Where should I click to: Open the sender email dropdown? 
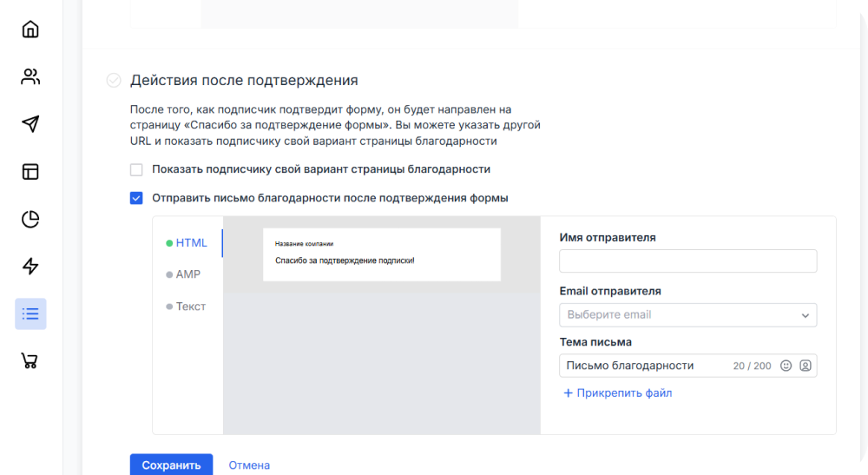coord(688,315)
